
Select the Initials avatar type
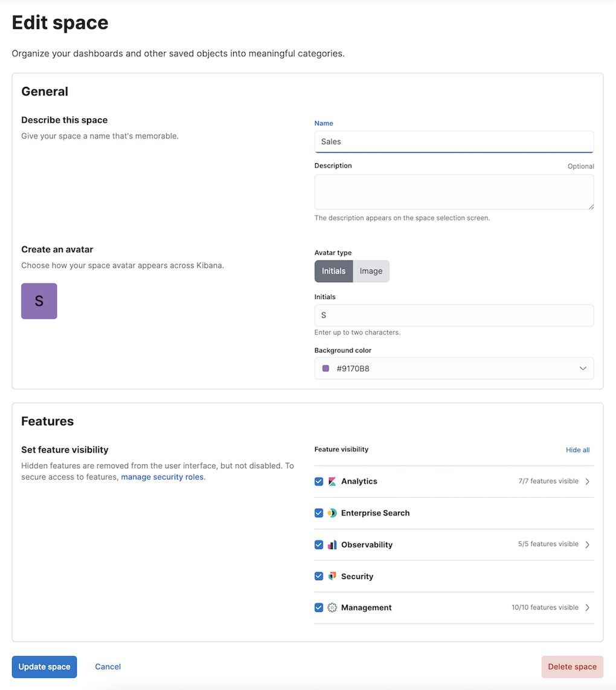point(333,271)
